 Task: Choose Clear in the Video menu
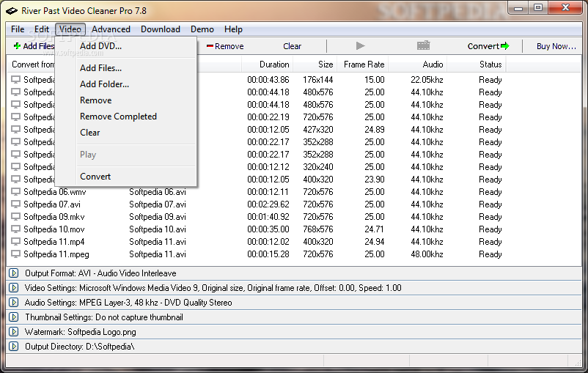126,133
